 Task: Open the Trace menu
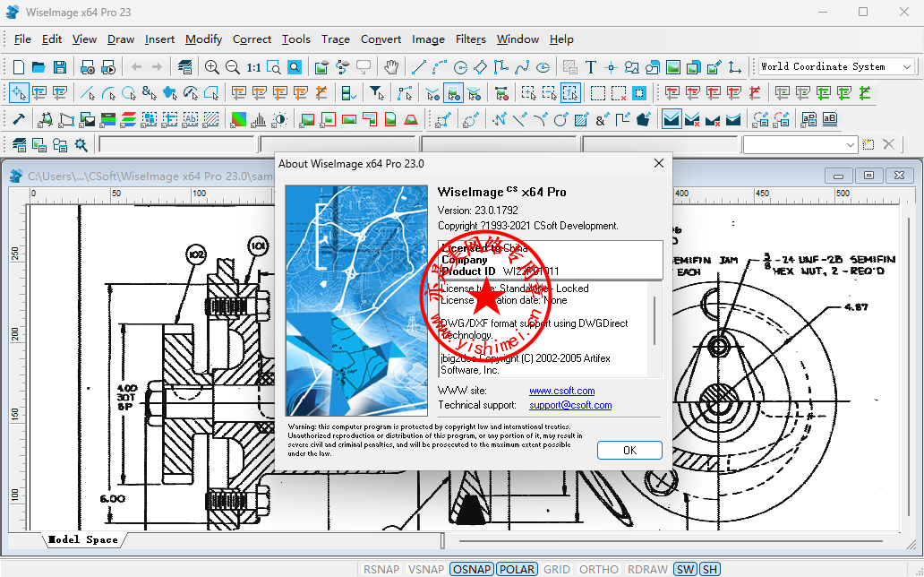pyautogui.click(x=335, y=39)
